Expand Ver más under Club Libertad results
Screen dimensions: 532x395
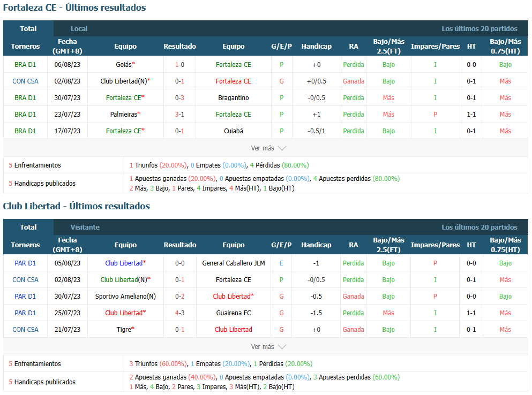(268, 347)
